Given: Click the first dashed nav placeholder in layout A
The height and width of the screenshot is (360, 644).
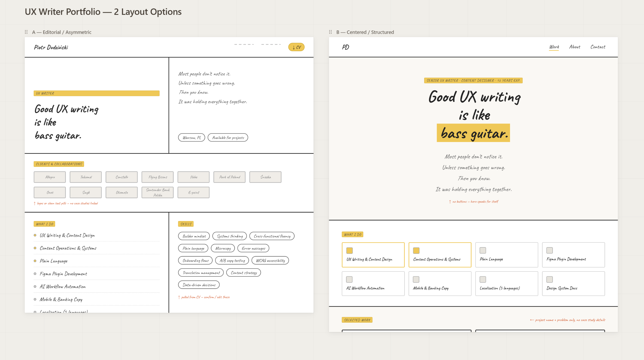Looking at the screenshot, I should coord(244,45).
